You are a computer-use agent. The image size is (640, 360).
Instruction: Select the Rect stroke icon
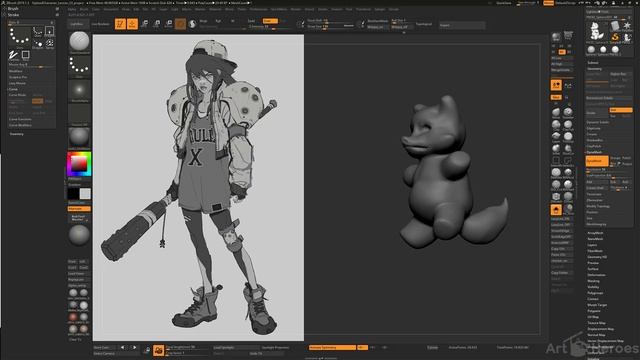pos(25,55)
